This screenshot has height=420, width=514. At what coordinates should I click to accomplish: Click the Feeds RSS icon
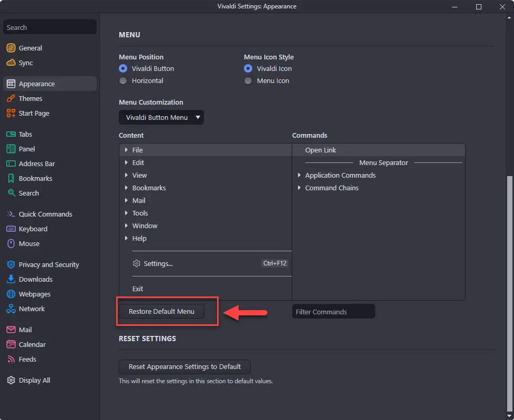(11, 360)
